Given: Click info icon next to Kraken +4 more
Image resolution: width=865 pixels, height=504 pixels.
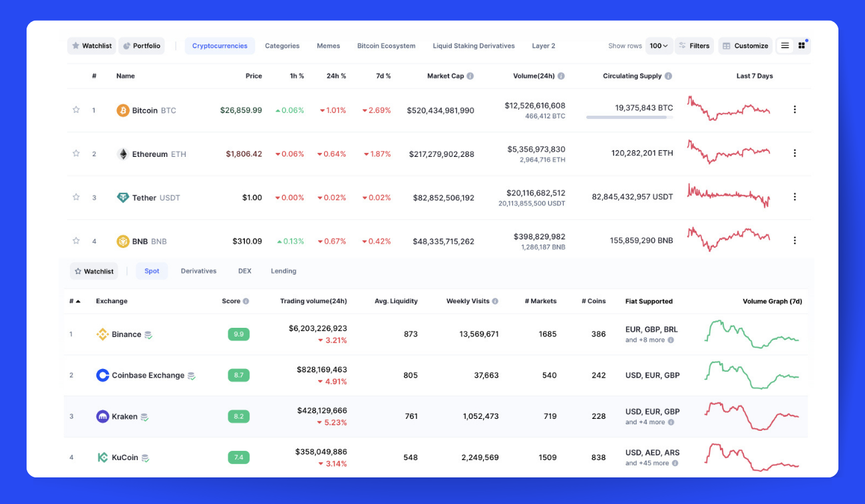Looking at the screenshot, I should click(671, 422).
